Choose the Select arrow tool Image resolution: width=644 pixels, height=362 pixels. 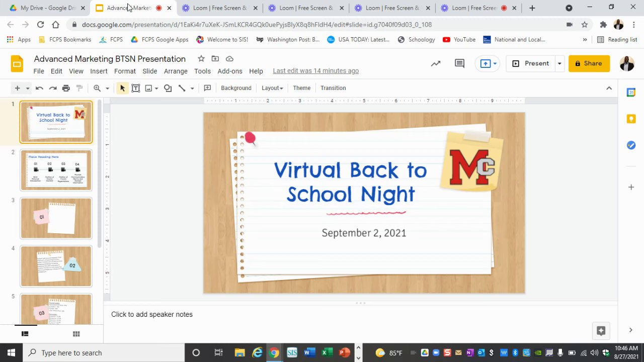(122, 88)
